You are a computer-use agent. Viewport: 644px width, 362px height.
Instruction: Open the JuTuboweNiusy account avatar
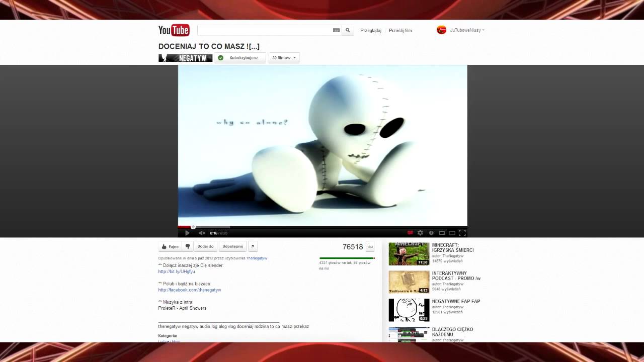tap(441, 30)
